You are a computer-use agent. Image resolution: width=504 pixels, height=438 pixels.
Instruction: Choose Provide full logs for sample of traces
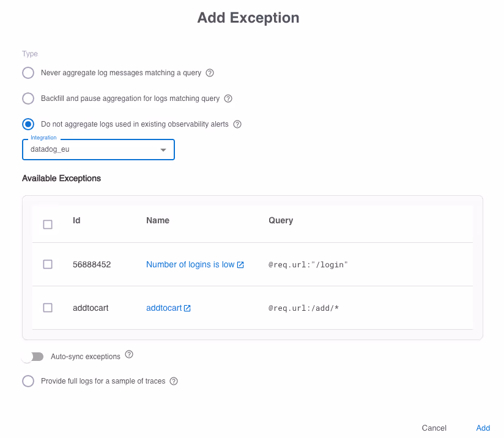pos(28,381)
